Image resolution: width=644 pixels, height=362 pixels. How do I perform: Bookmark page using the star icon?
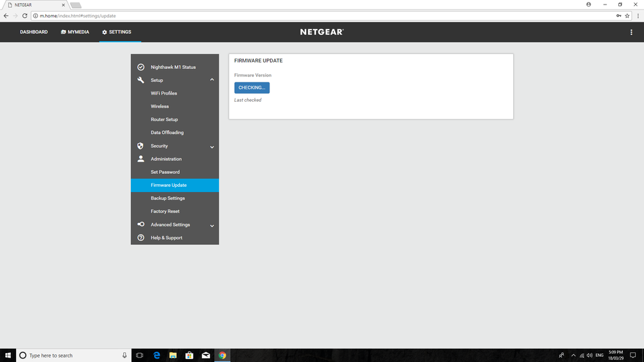point(627,15)
